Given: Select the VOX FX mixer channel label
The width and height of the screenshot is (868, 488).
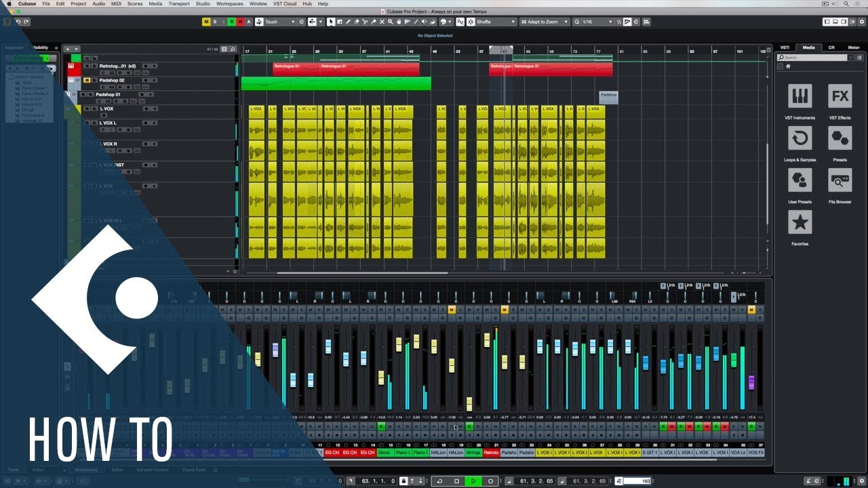Looking at the screenshot, I should pyautogui.click(x=755, y=452).
